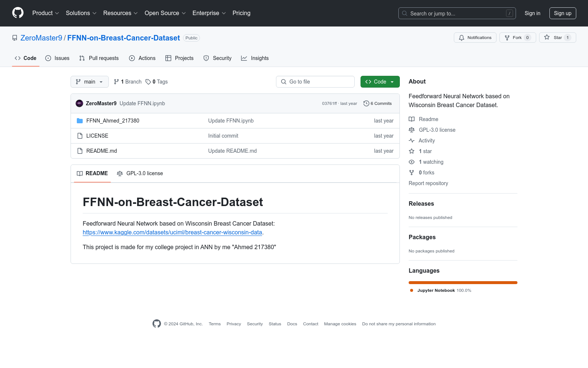Click the scale icon next to GPL-3.0 license in About

pos(412,130)
